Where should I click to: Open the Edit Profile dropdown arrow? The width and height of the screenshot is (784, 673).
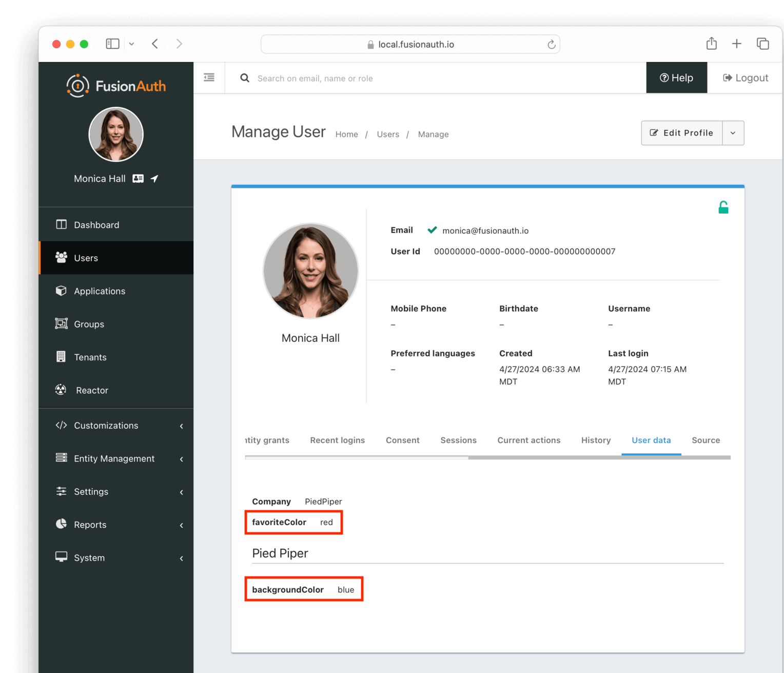pos(733,132)
